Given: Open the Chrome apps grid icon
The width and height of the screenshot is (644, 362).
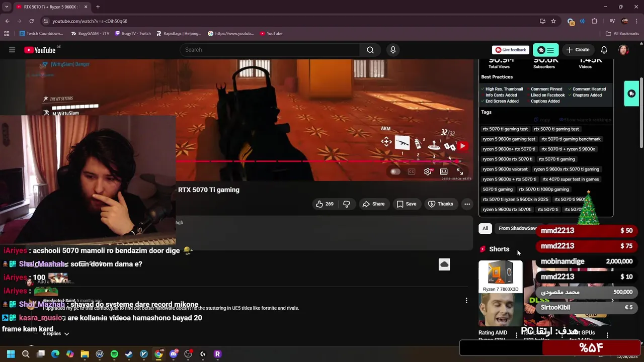Looking at the screenshot, I should pyautogui.click(x=7, y=34).
